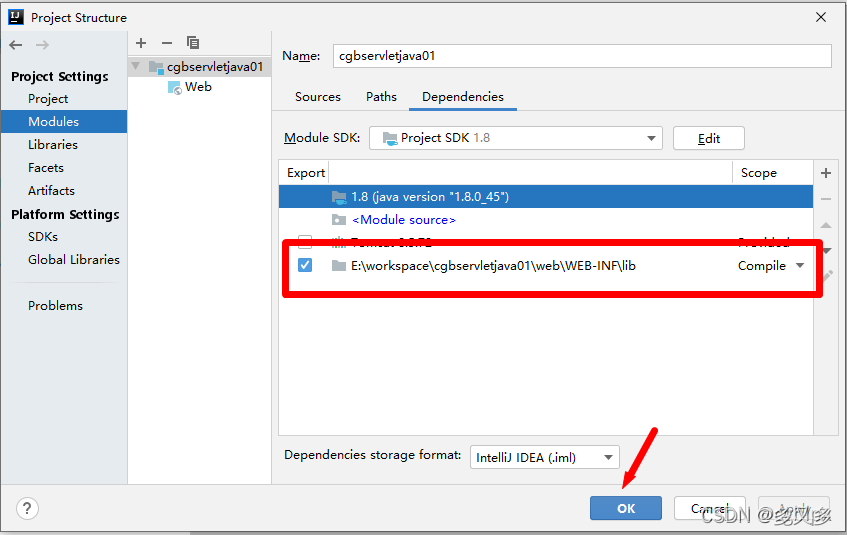Open Global Libraries settings

(74, 260)
